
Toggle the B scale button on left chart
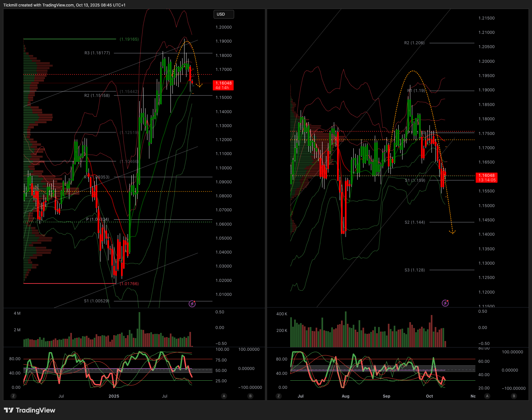pyautogui.click(x=250, y=396)
